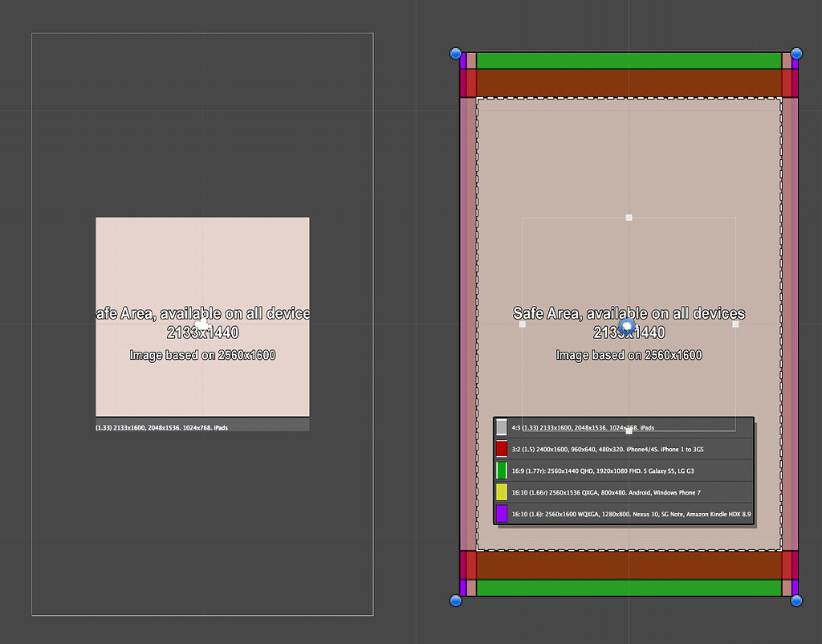The height and width of the screenshot is (644, 822).
Task: Click the yellow 16:10 Android legend icon
Action: pyautogui.click(x=502, y=492)
